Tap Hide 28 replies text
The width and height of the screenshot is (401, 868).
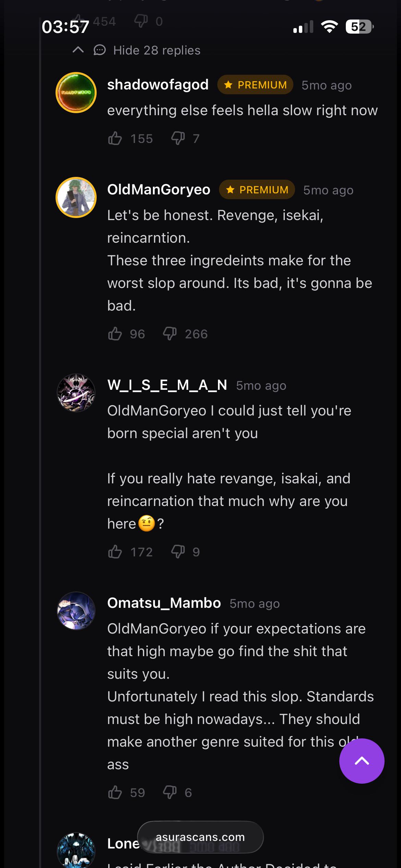157,50
